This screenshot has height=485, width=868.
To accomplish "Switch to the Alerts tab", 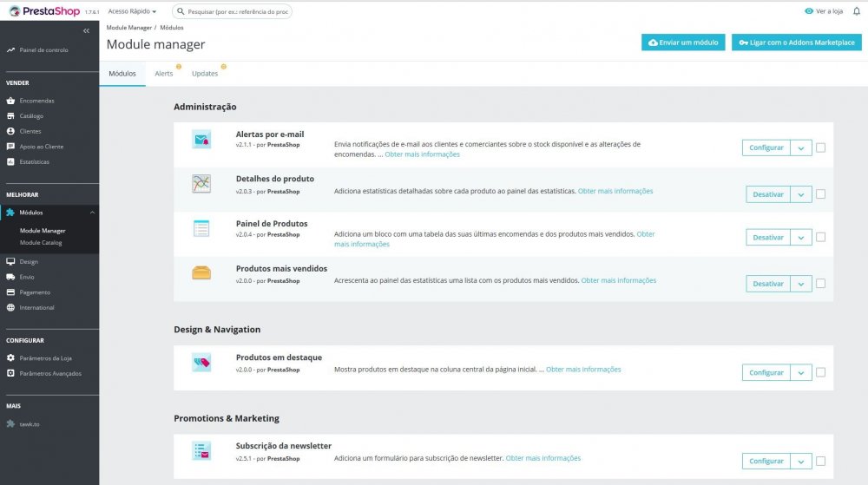I will pos(164,74).
